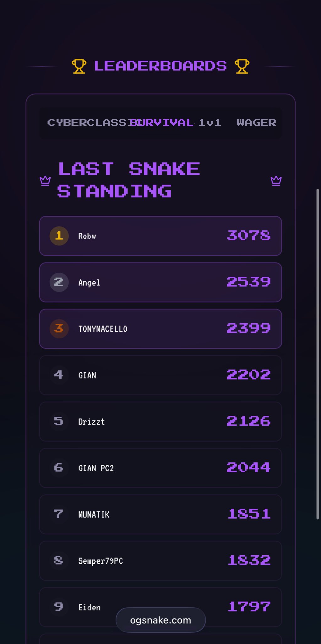321x644 pixels.
Task: Click the page scrollbar on the right edge
Action: [x=318, y=354]
